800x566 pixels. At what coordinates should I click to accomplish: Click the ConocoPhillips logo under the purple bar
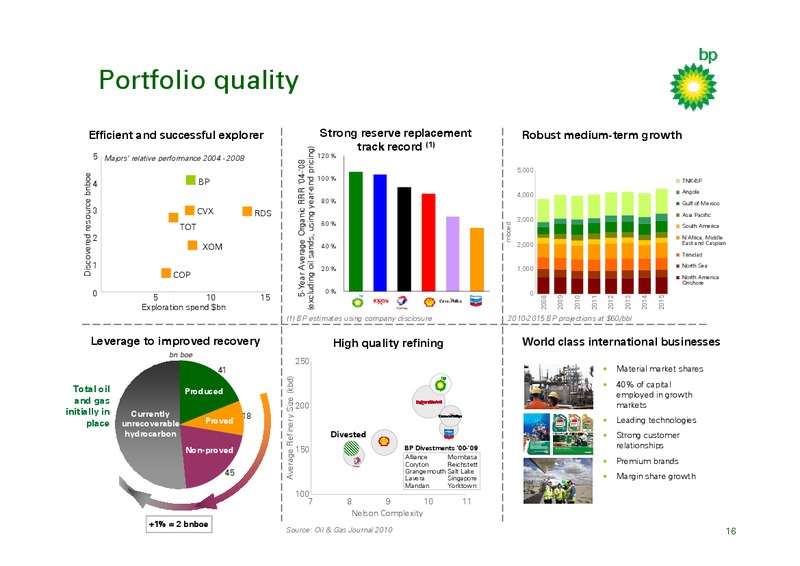click(x=450, y=301)
